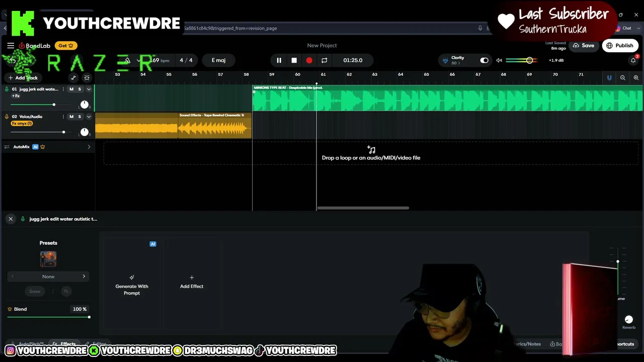Zoom out the timeline

pyautogui.click(x=623, y=78)
